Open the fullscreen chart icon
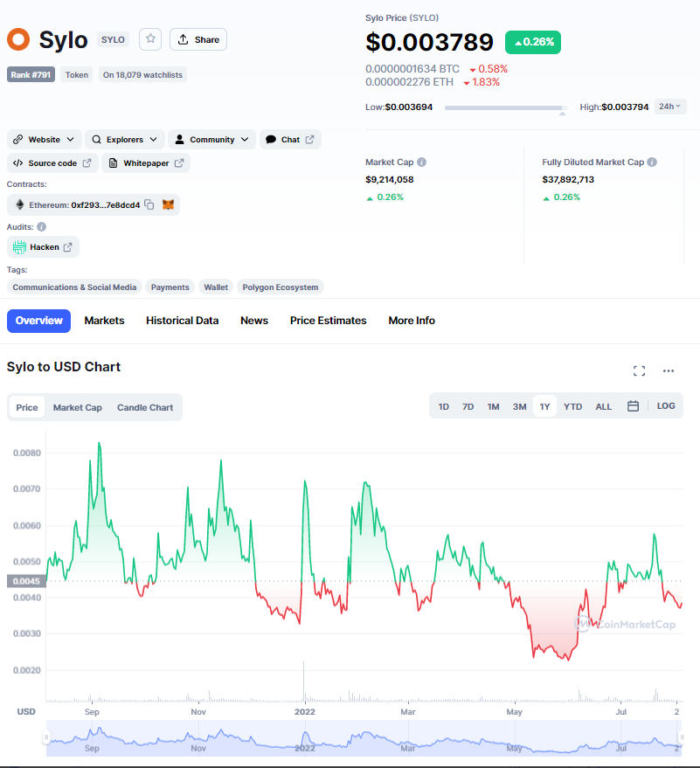This screenshot has height=768, width=700. [639, 370]
